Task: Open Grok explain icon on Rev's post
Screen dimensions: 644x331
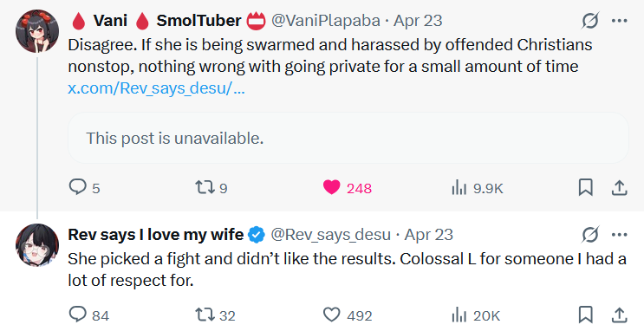Action: tap(590, 235)
